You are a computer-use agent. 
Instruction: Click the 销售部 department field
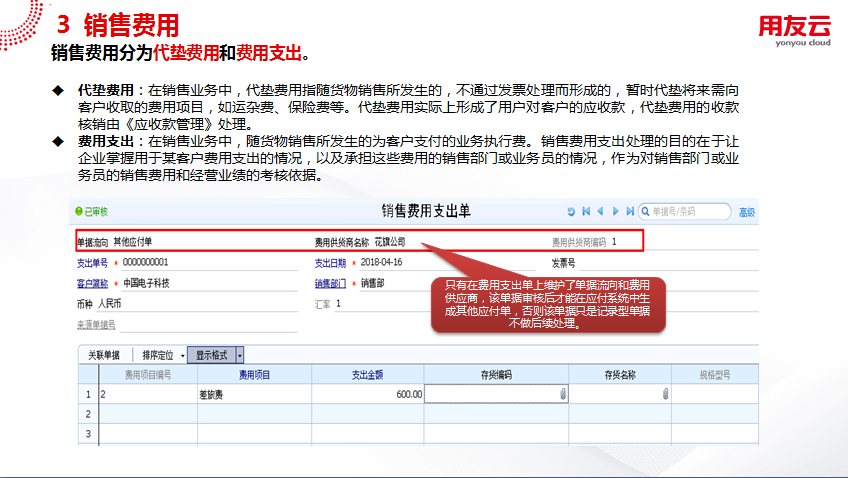tap(395, 283)
